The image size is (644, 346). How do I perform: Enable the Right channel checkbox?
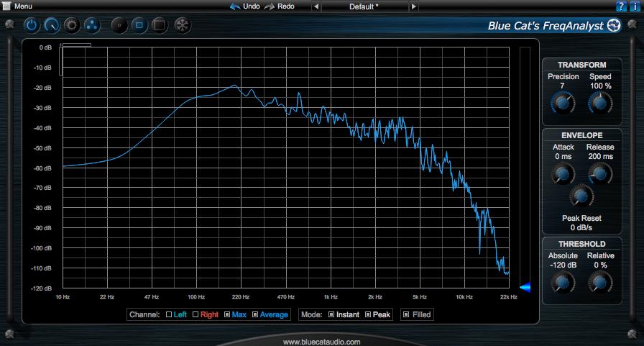(x=195, y=314)
